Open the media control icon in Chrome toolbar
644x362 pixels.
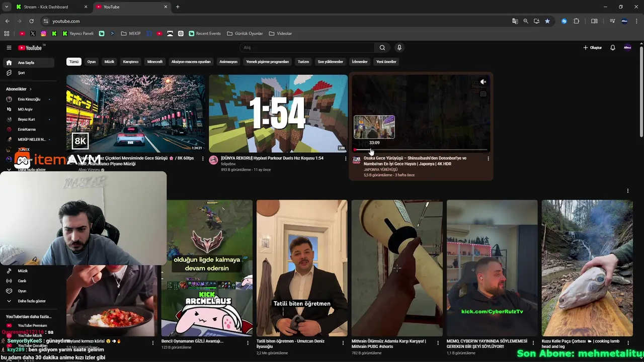pyautogui.click(x=612, y=21)
